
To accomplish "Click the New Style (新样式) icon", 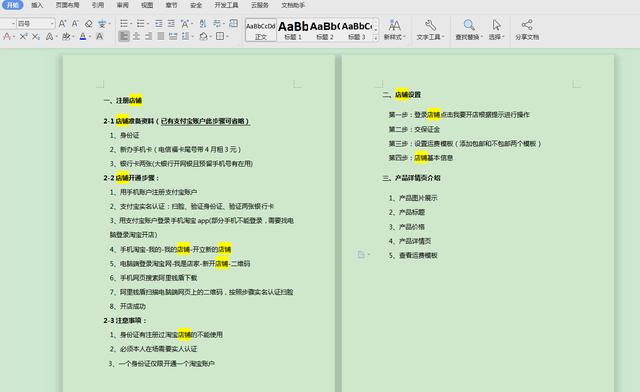I will (394, 26).
